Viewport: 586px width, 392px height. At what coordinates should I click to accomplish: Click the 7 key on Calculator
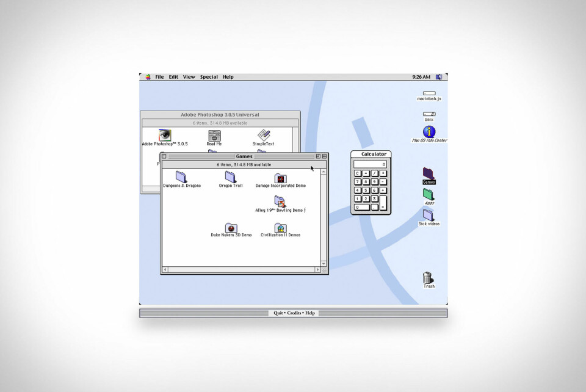click(358, 181)
